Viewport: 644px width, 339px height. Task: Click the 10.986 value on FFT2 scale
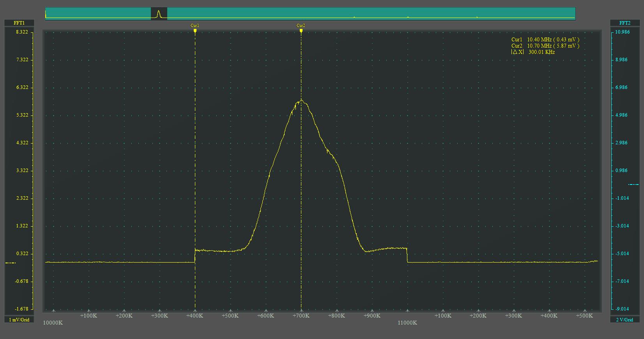(621, 32)
